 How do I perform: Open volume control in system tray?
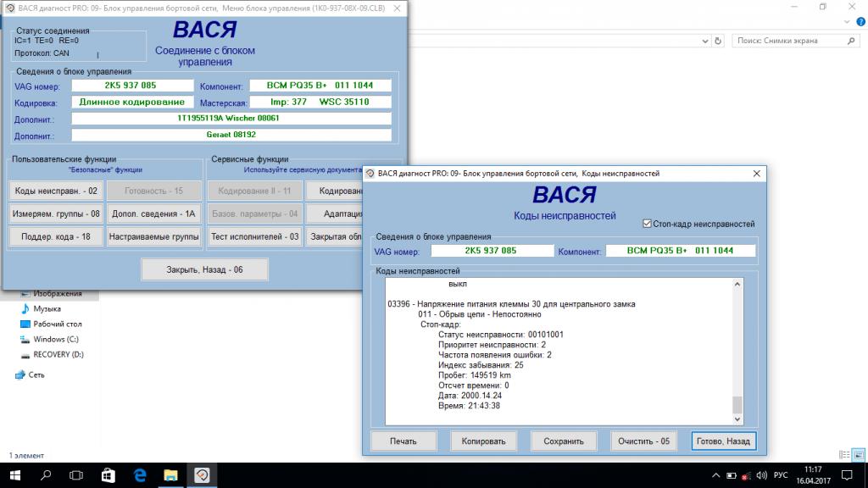coord(762,475)
